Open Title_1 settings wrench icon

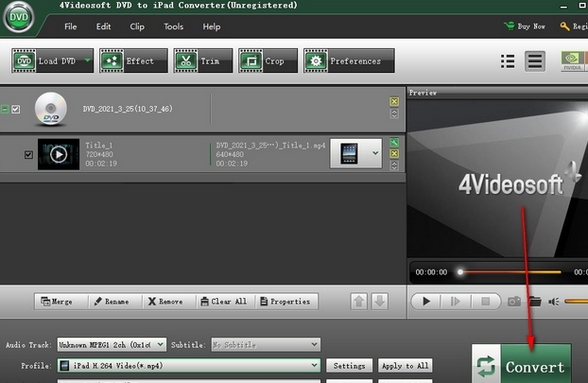pyautogui.click(x=394, y=142)
